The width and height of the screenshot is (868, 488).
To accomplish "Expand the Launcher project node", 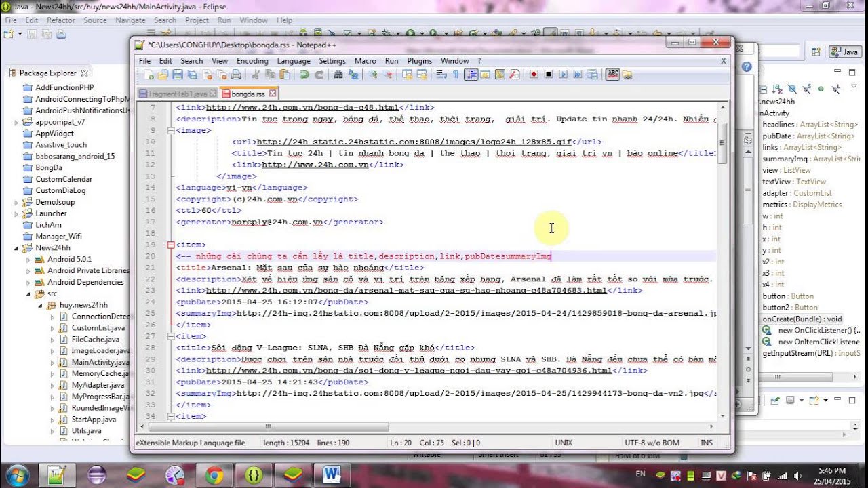I will tap(16, 213).
